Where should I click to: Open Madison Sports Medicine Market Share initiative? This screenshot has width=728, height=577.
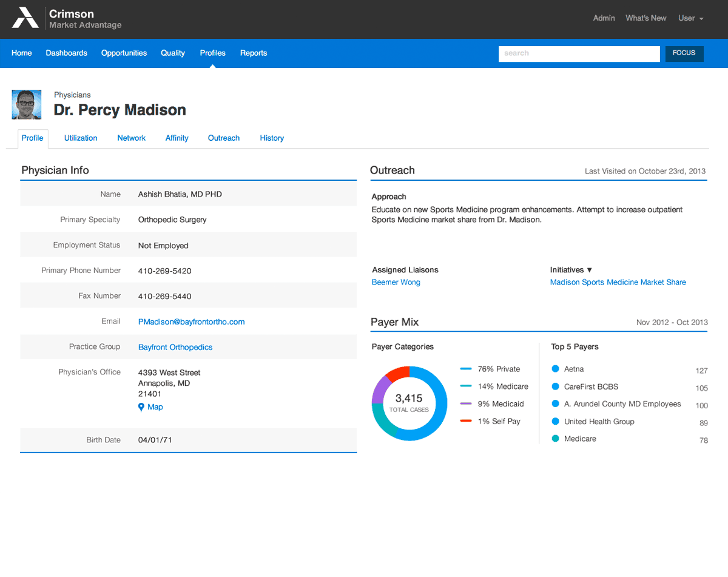click(x=618, y=282)
